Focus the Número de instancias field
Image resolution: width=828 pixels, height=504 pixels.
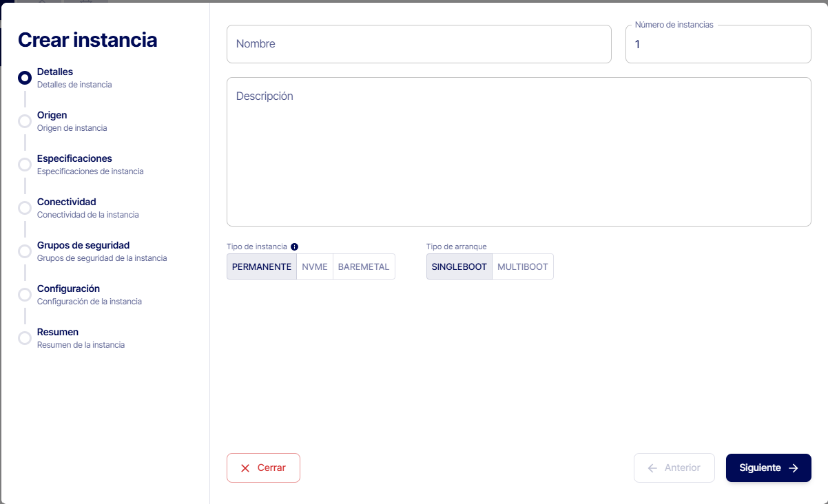click(718, 45)
